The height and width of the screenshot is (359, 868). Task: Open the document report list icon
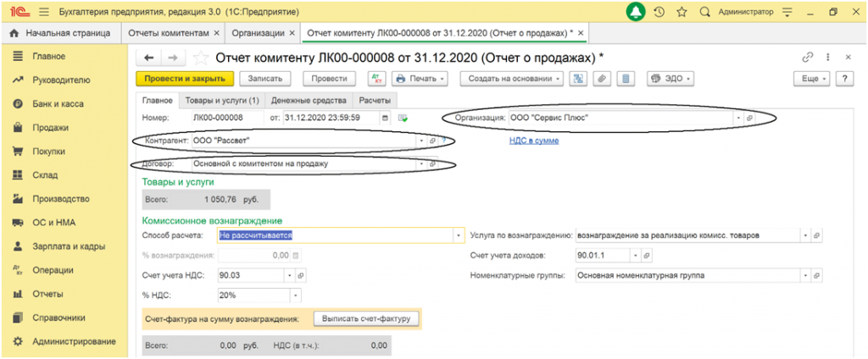coord(626,79)
